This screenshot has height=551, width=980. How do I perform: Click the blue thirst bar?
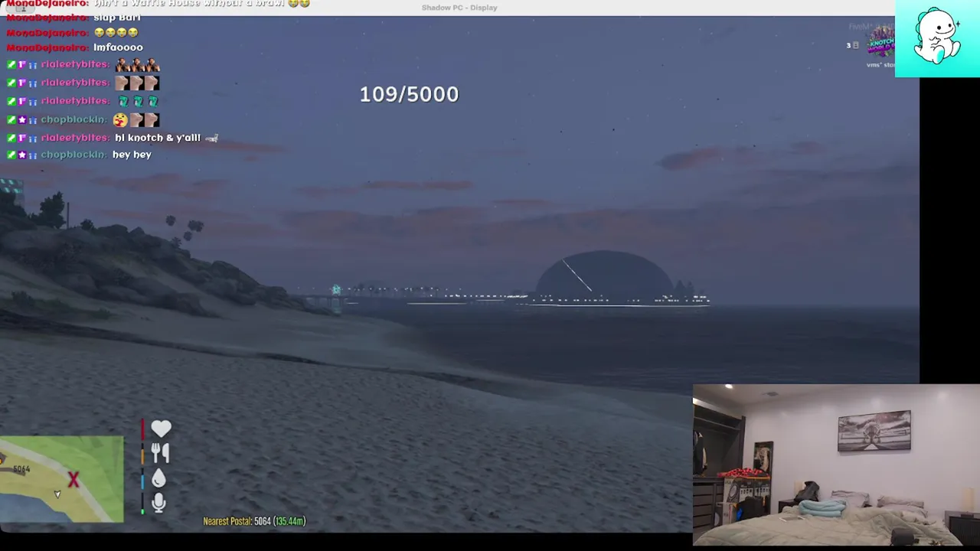142,478
